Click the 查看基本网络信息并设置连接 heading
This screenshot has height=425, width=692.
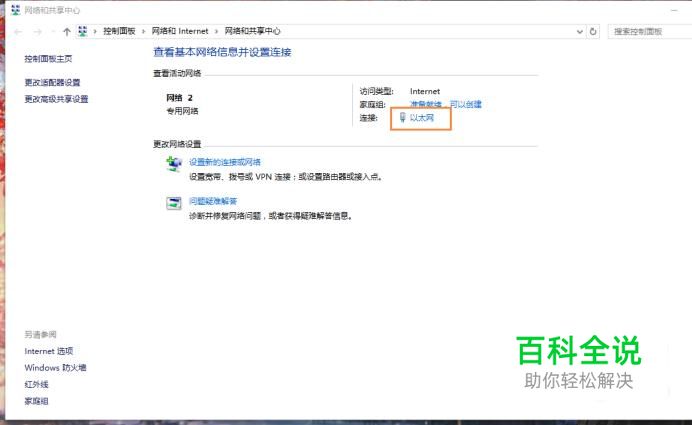click(x=222, y=52)
